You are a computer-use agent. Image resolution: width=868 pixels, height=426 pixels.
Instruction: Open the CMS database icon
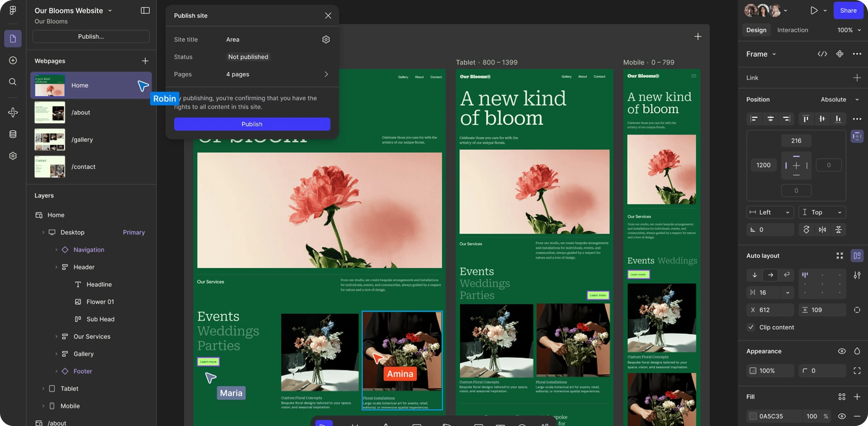pos(12,134)
